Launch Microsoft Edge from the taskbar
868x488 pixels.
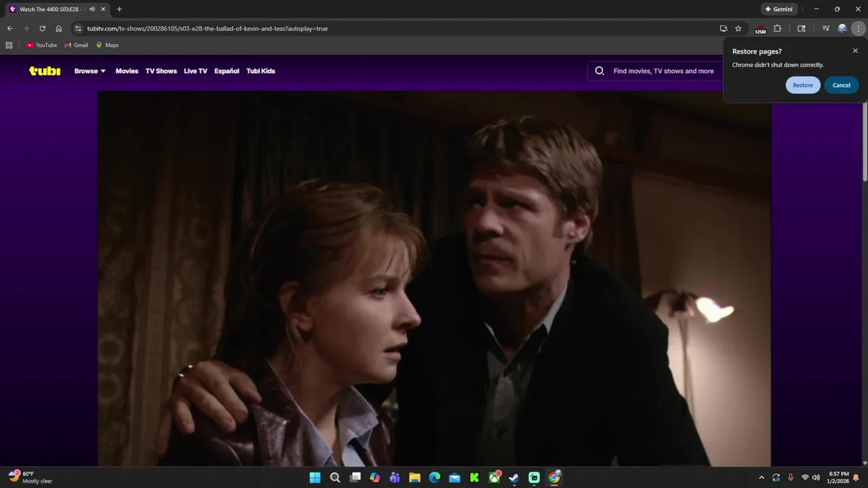click(x=435, y=478)
